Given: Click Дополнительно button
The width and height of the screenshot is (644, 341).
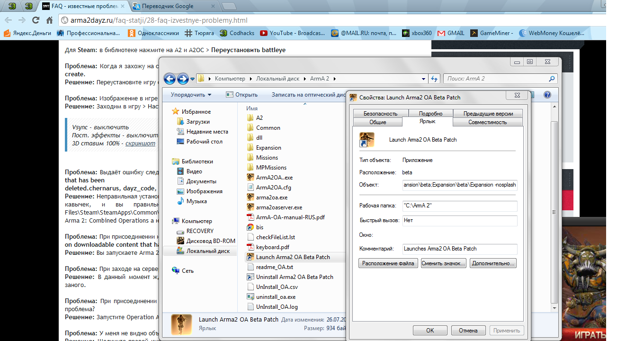Looking at the screenshot, I should 493,263.
